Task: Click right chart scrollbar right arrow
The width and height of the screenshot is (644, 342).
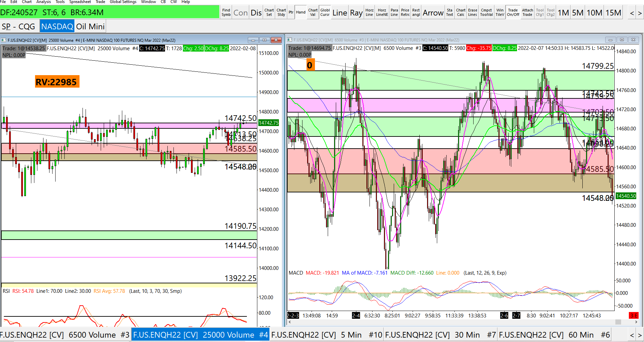Action: (x=636, y=322)
